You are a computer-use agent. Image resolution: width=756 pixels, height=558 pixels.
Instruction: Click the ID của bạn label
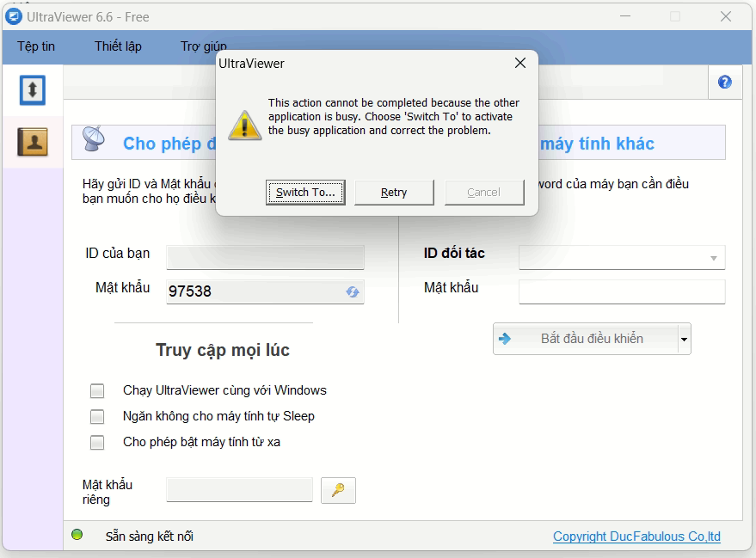(118, 254)
